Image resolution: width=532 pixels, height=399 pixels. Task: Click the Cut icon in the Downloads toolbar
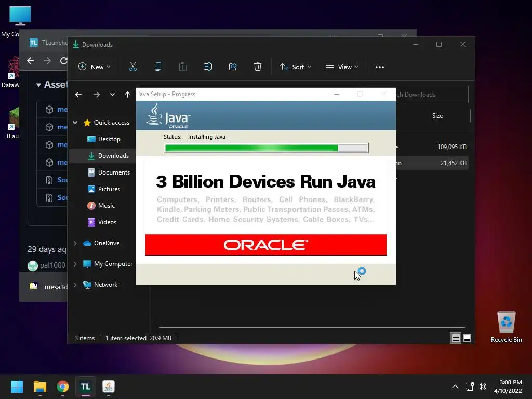(x=132, y=67)
